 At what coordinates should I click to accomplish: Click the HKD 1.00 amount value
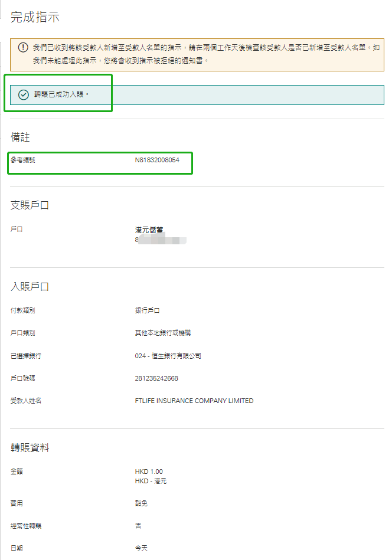[x=149, y=471]
